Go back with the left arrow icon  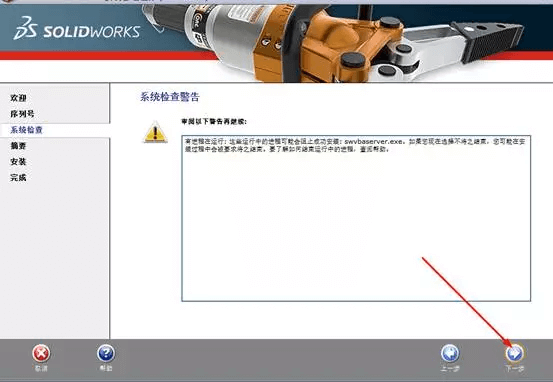click(x=450, y=353)
